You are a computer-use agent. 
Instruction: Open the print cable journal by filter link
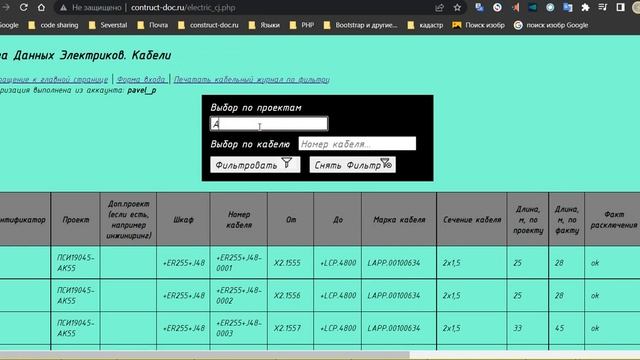(251, 79)
